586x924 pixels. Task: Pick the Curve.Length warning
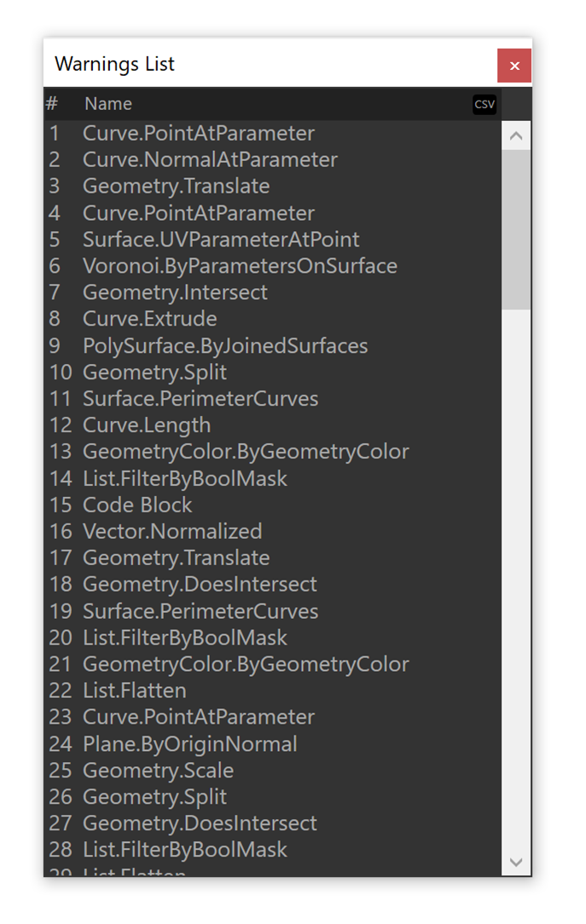click(x=147, y=425)
